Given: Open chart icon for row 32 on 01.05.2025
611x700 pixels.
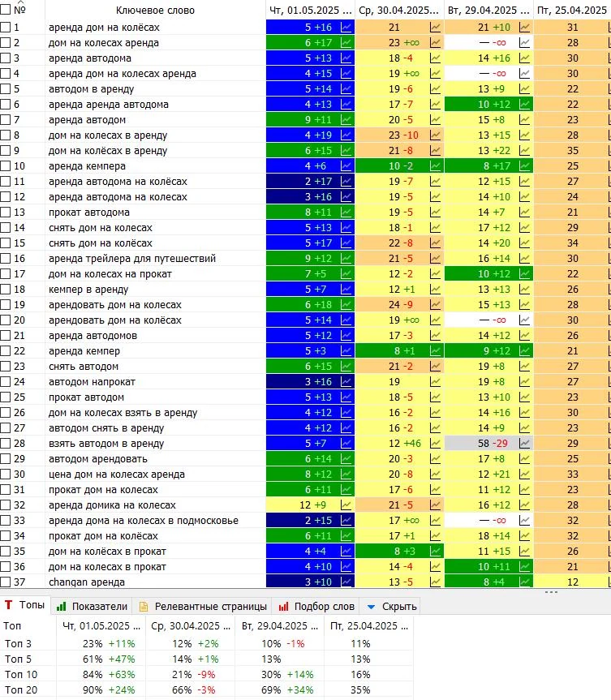Looking at the screenshot, I should [346, 505].
